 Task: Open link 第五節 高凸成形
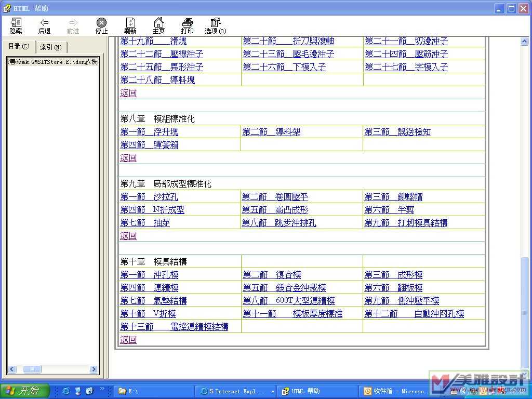click(275, 210)
